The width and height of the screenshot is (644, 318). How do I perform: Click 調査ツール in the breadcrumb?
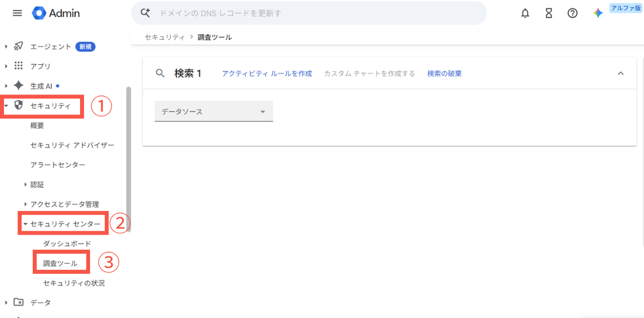215,37
